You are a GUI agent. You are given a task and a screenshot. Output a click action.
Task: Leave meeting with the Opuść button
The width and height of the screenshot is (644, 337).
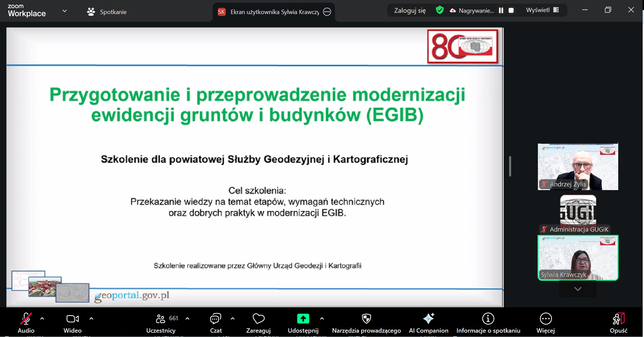618,322
